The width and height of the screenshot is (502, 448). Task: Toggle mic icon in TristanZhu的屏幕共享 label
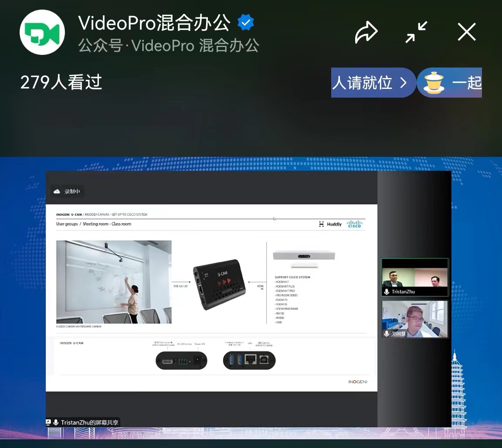tap(56, 422)
